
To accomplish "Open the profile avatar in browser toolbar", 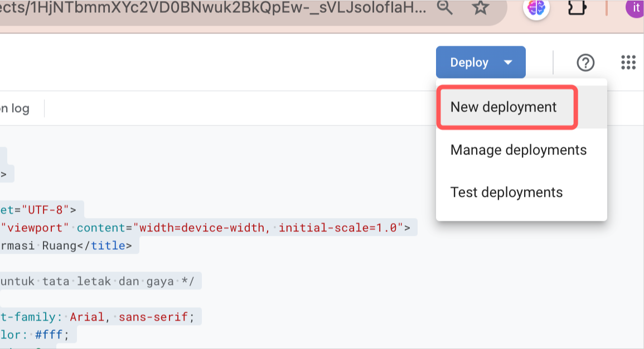I will (x=635, y=8).
